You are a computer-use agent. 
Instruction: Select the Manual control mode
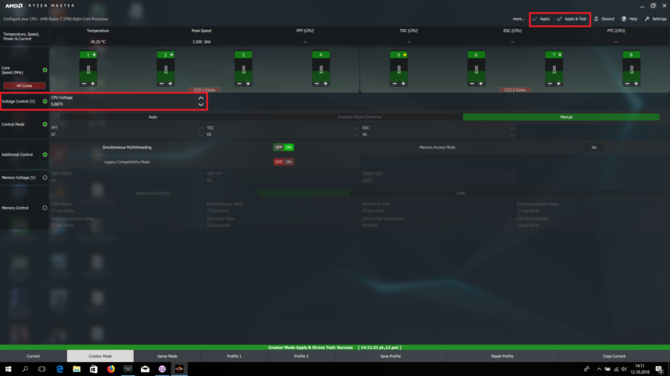point(561,117)
